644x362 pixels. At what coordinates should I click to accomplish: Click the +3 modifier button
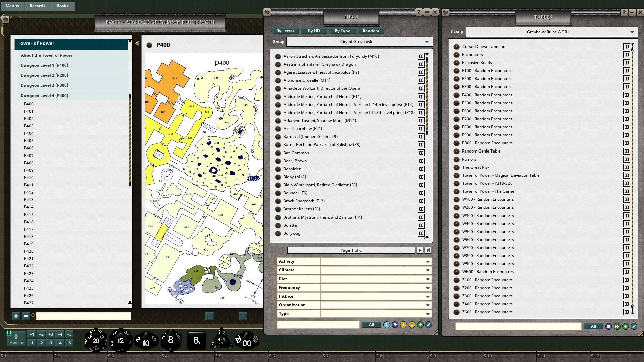point(50,334)
